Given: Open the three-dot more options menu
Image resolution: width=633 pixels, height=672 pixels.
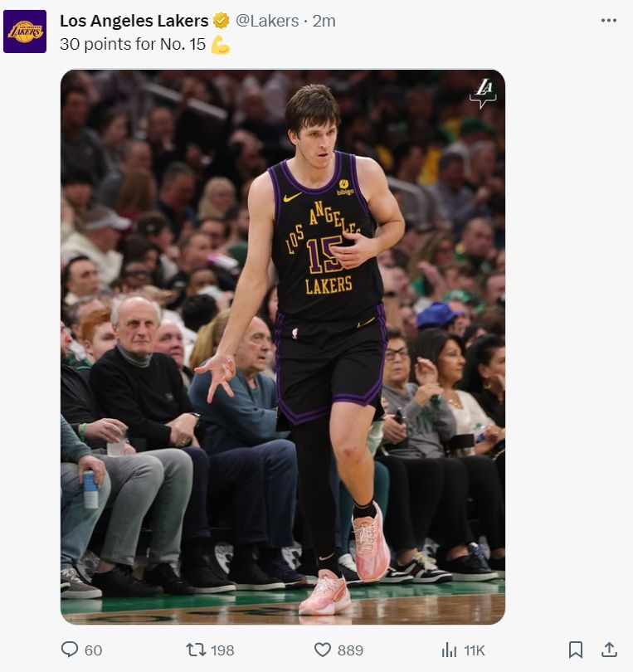Looking at the screenshot, I should (608, 21).
